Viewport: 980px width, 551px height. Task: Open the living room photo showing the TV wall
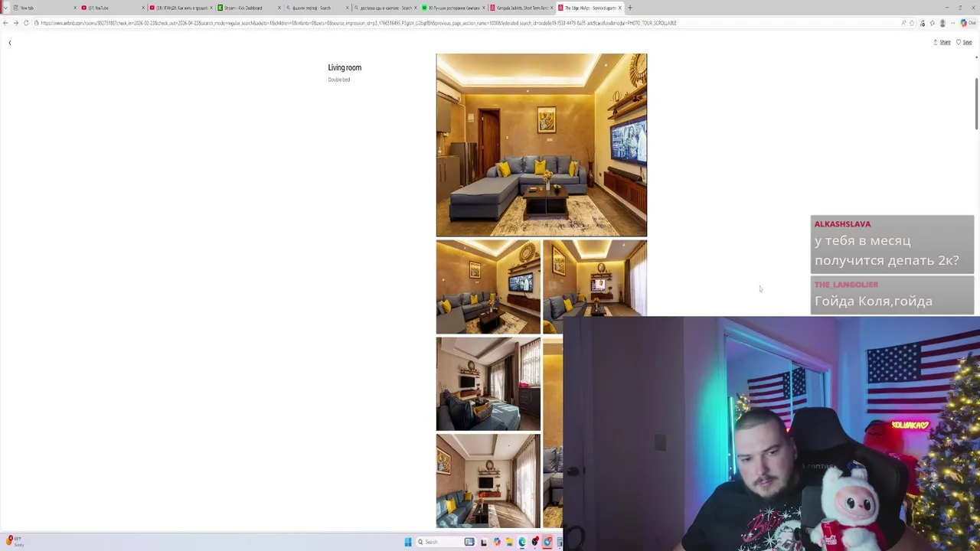point(488,287)
